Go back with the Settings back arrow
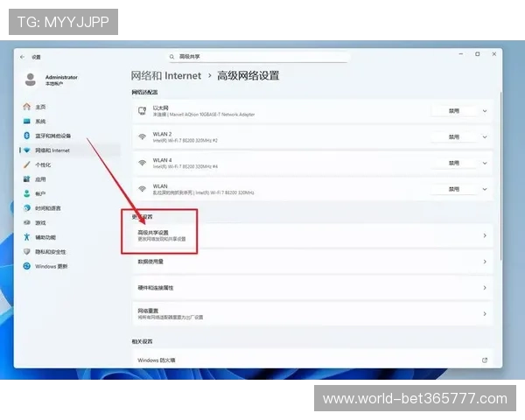Viewport: 525px width, 420px height. click(x=22, y=57)
